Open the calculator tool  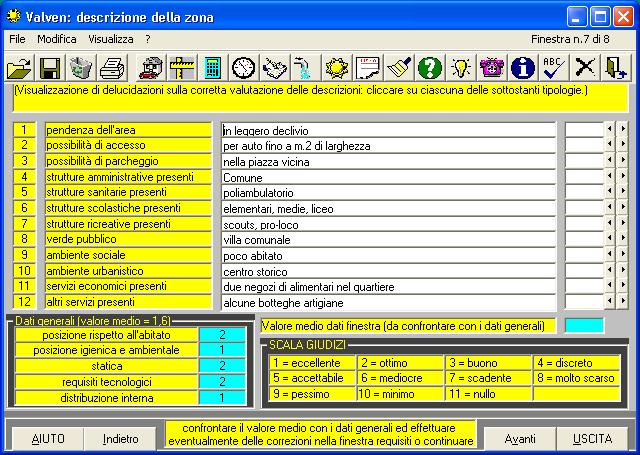(212, 68)
